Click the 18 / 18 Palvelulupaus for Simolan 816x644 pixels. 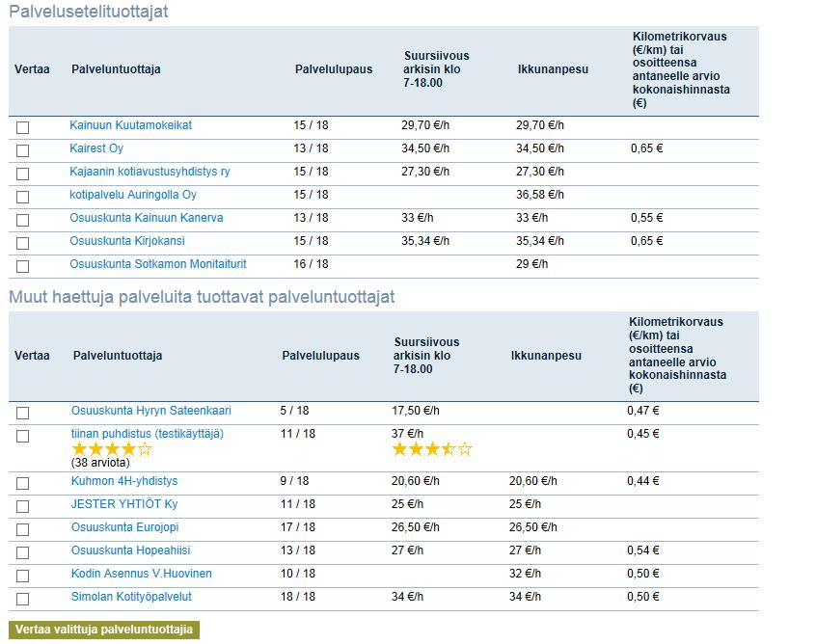298,597
